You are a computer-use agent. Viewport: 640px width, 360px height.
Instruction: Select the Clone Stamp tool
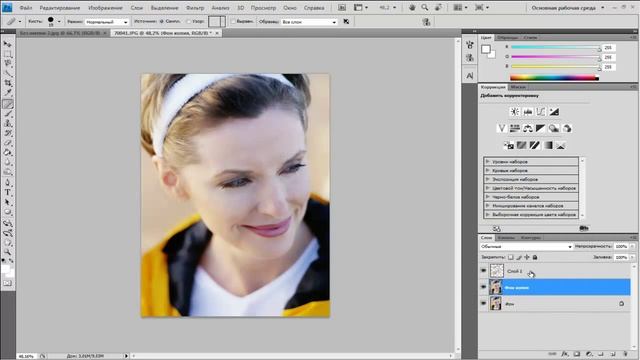(8, 123)
